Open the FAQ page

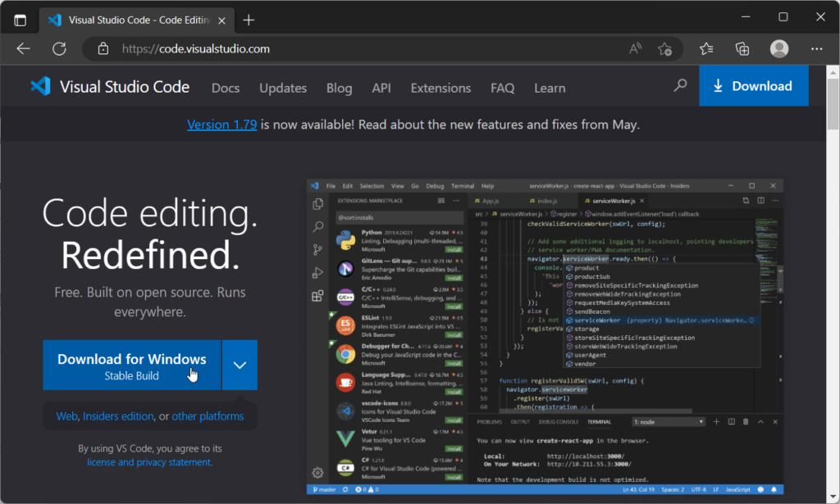(x=503, y=88)
